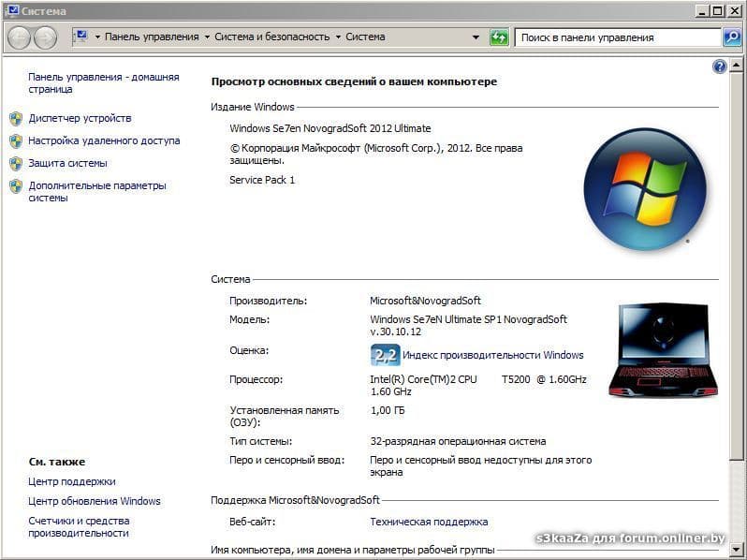Click the Intel(R) Core(TM)2 CPU processor value
The height and width of the screenshot is (560, 747).
point(478,386)
